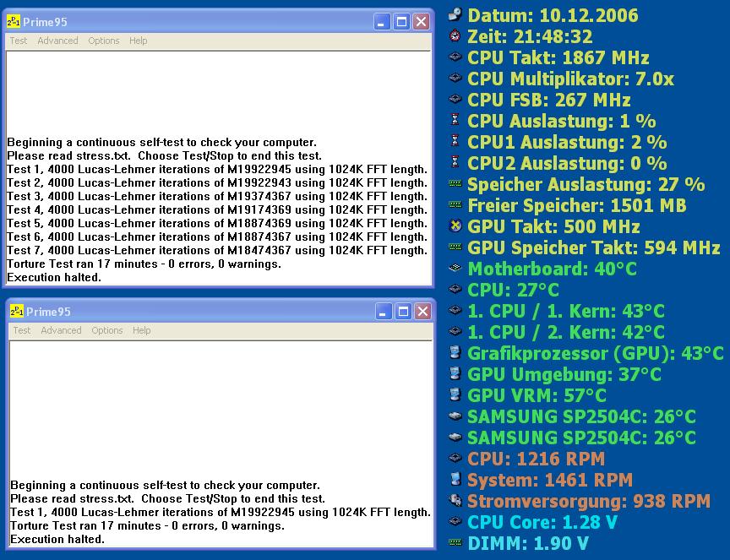730x560 pixels.
Task: Click hourglass icon beside CPU Auslastung: 1 %
Action: click(455, 120)
